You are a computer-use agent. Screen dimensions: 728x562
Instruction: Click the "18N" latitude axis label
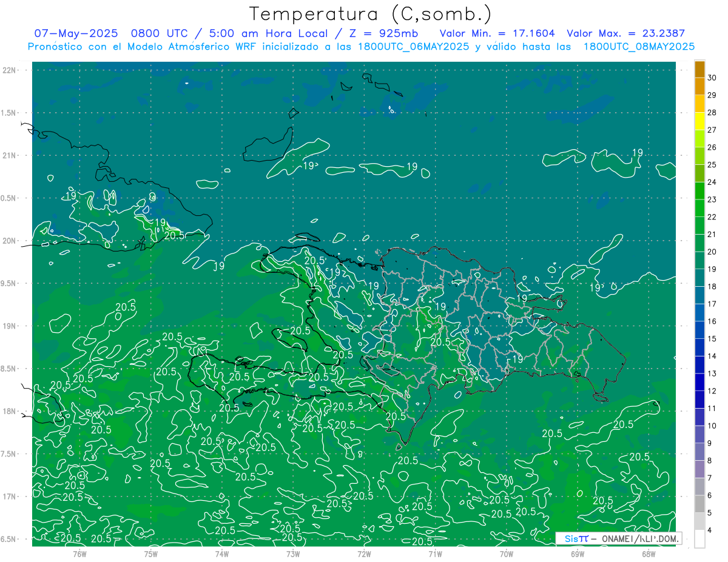pyautogui.click(x=9, y=411)
